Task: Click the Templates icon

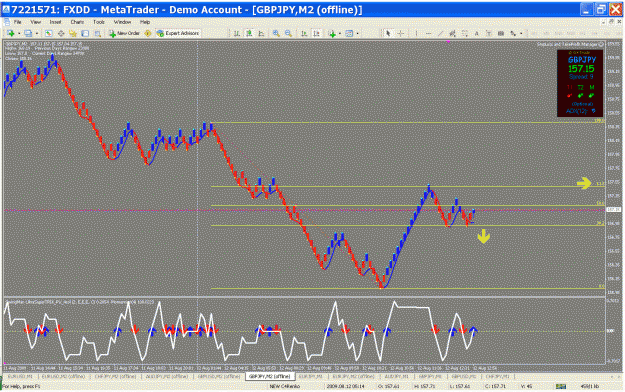Action: point(349,33)
